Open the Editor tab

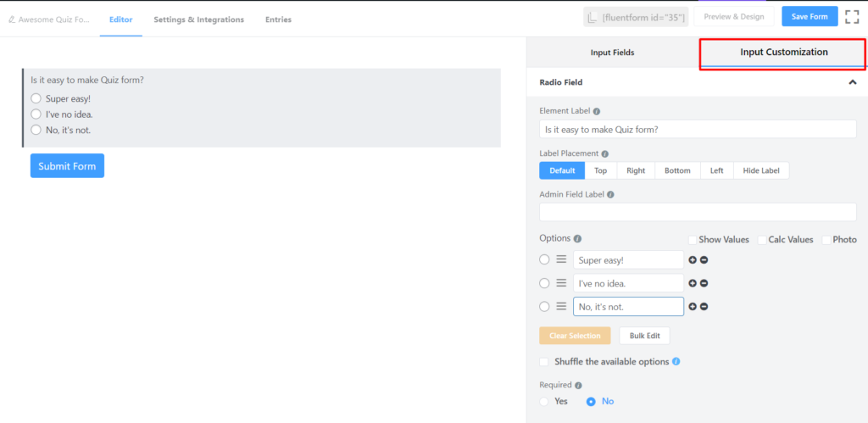(120, 19)
